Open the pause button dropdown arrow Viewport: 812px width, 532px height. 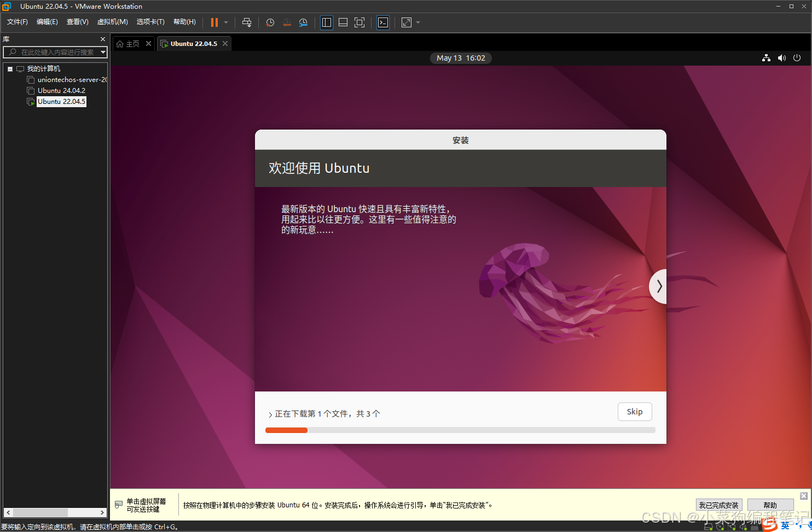coord(225,22)
